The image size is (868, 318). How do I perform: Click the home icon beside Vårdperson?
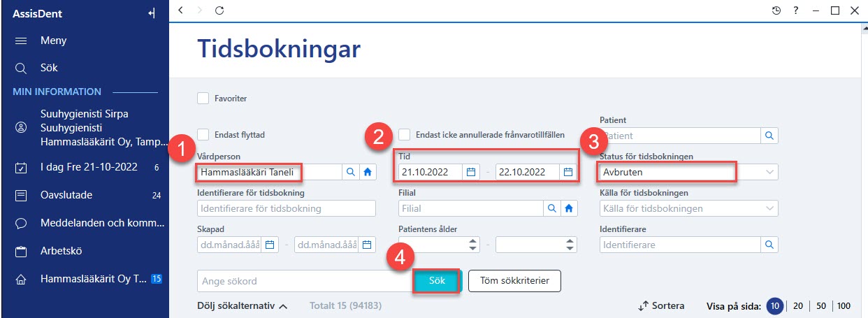point(367,171)
